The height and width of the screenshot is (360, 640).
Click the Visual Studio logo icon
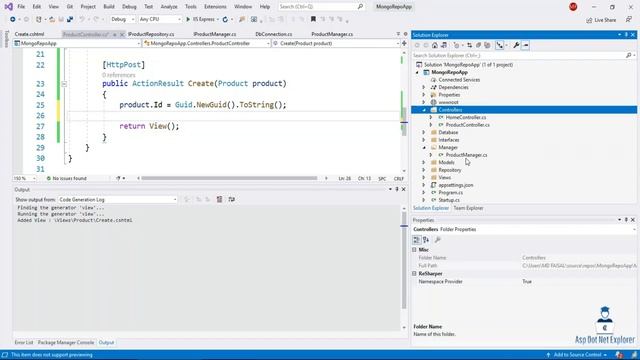click(x=9, y=7)
